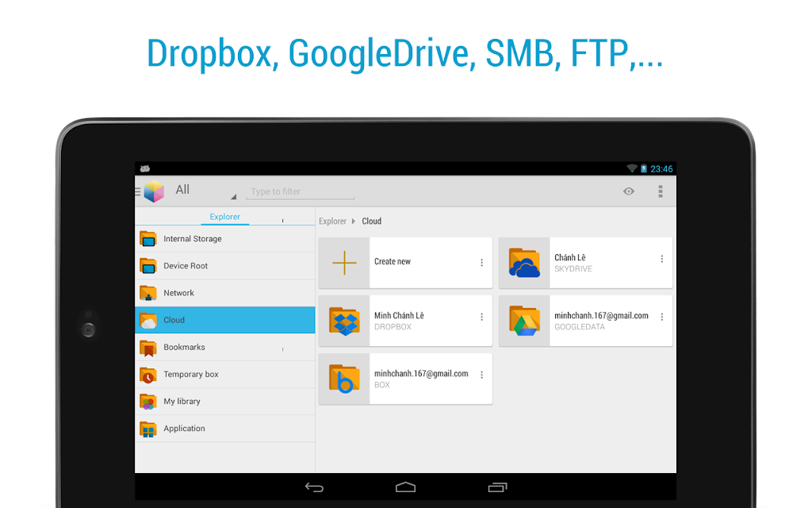Open options menu for the Dropbox entry

click(x=481, y=317)
